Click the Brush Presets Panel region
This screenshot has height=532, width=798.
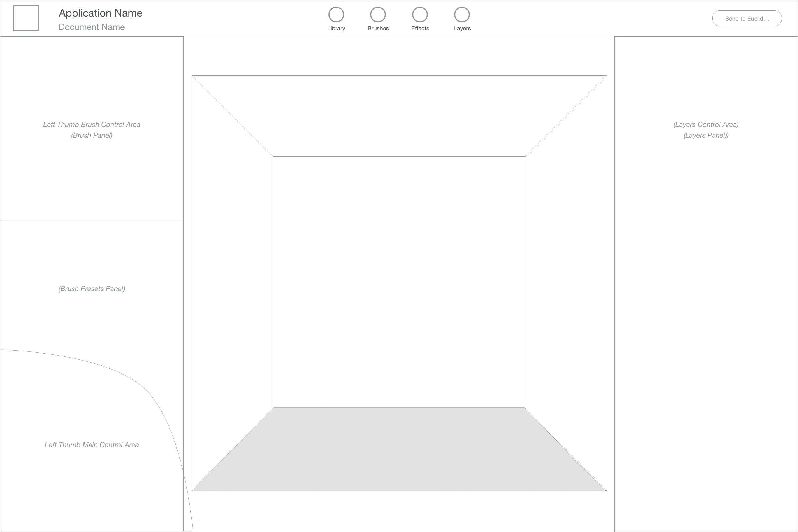(x=92, y=289)
